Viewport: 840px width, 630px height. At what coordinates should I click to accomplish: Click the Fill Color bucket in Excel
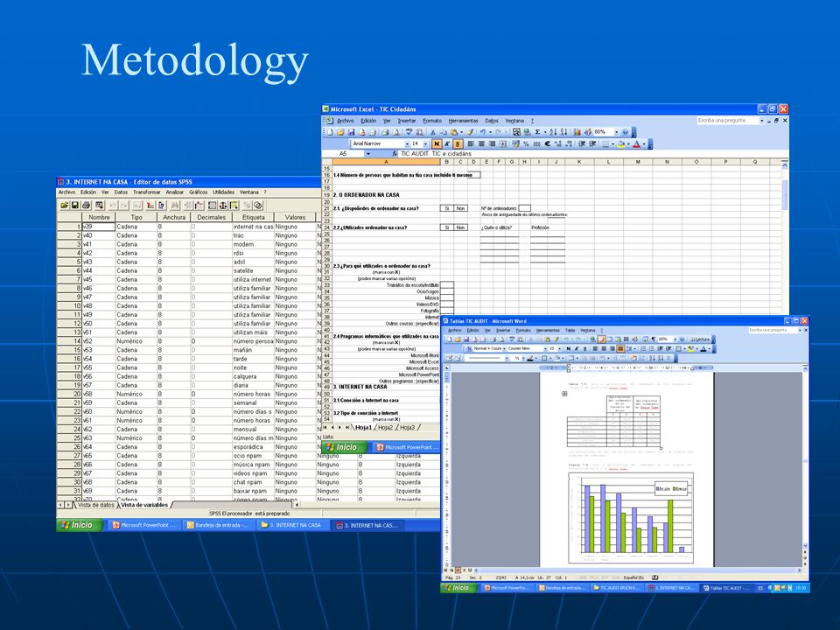[x=621, y=144]
